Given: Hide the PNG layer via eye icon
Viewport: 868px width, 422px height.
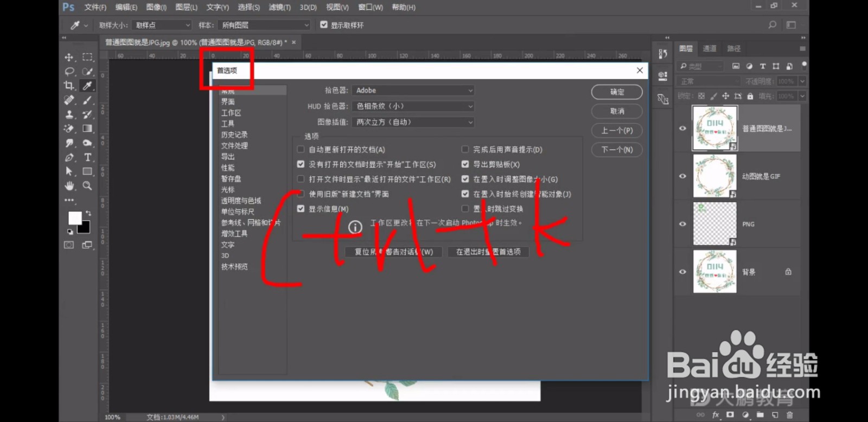Looking at the screenshot, I should pyautogui.click(x=682, y=224).
